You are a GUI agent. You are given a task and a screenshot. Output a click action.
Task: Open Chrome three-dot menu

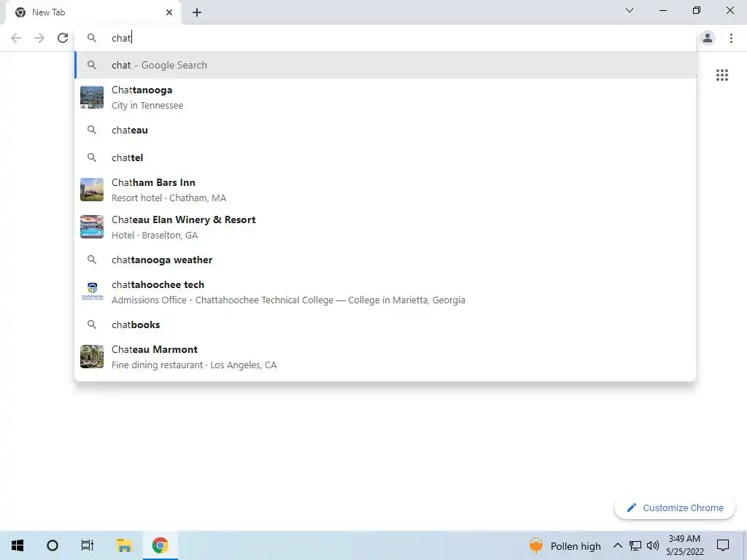point(731,38)
